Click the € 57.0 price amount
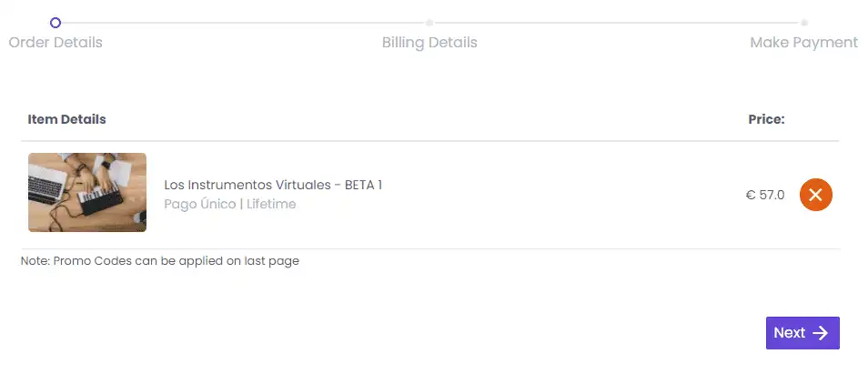This screenshot has width=868, height=384. pyautogui.click(x=764, y=195)
